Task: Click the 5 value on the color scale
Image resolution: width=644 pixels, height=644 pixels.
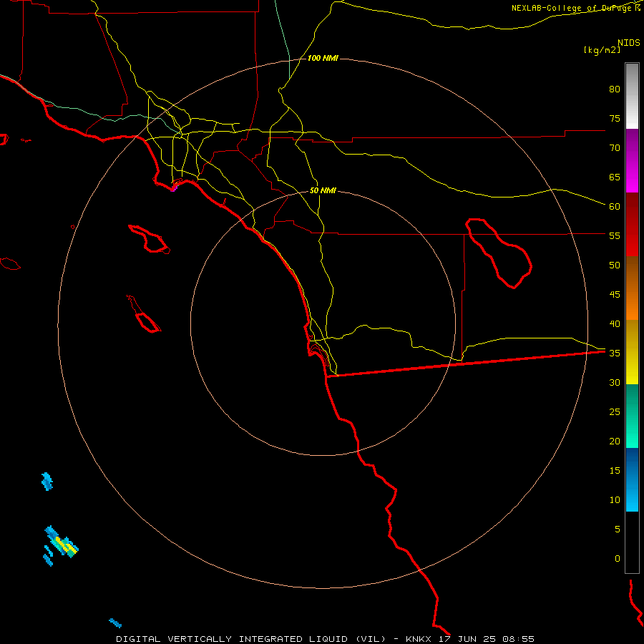Action: pyautogui.click(x=618, y=530)
